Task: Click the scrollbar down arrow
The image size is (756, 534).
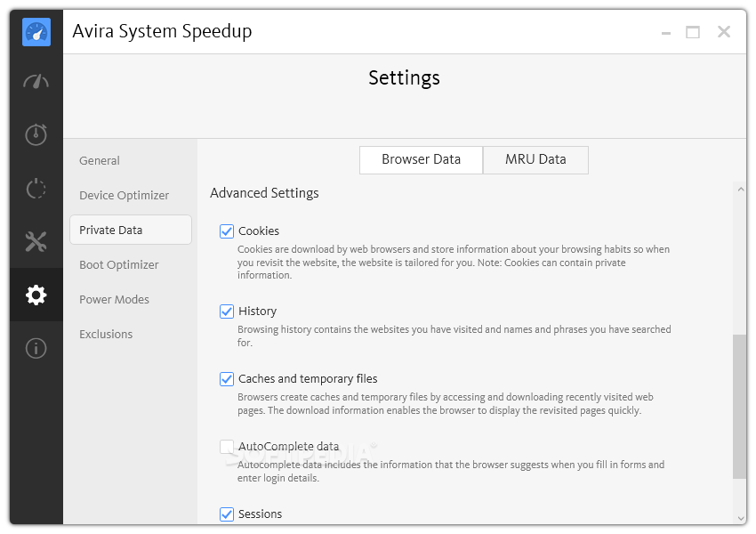Action: (x=741, y=518)
